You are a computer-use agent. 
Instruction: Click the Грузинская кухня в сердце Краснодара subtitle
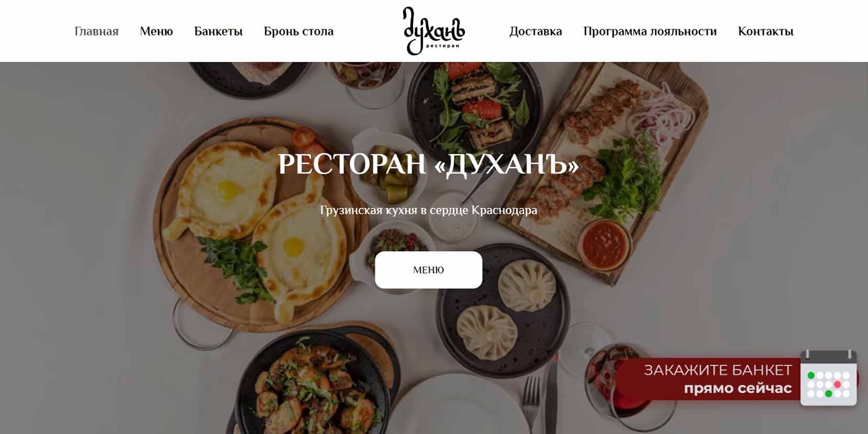(428, 210)
